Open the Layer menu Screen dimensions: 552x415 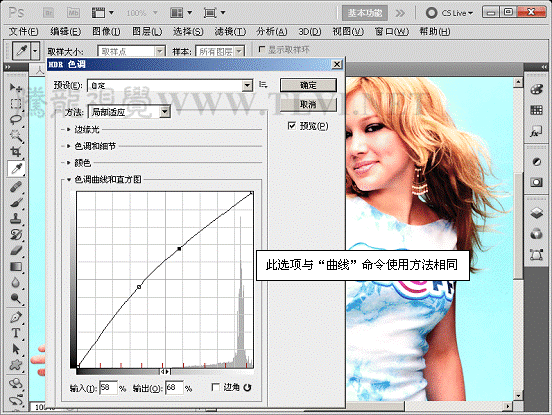click(x=147, y=32)
